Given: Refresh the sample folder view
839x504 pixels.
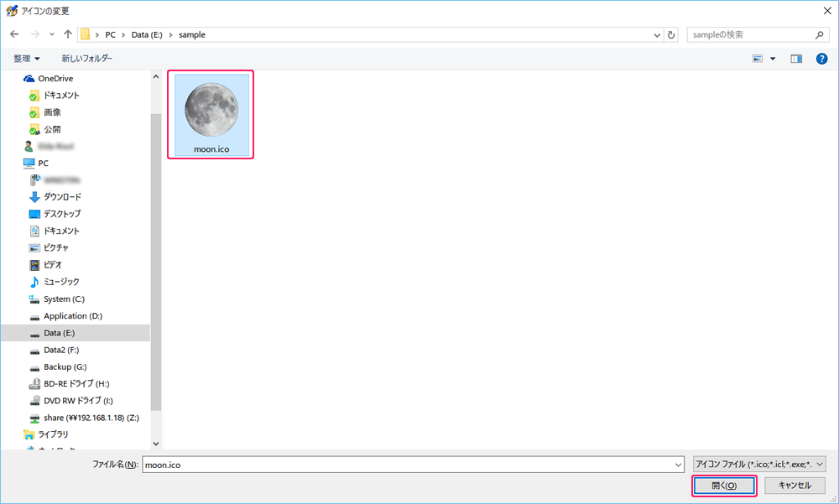Looking at the screenshot, I should point(671,34).
